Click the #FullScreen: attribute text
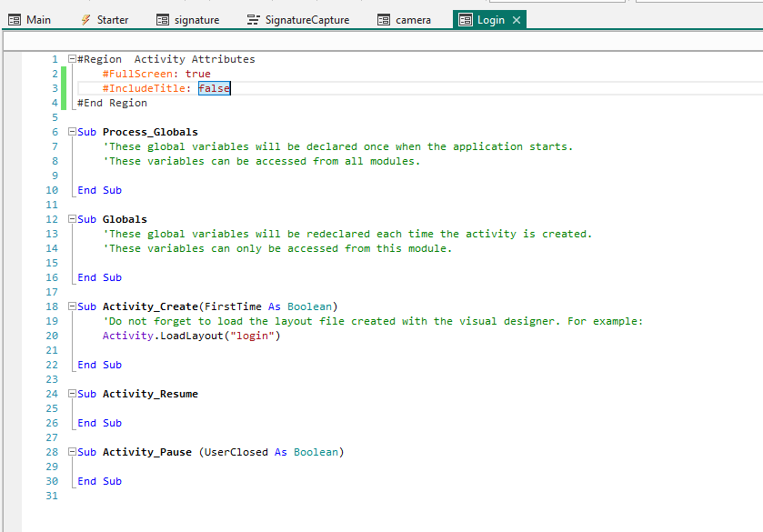The height and width of the screenshot is (532, 763). 141,74
